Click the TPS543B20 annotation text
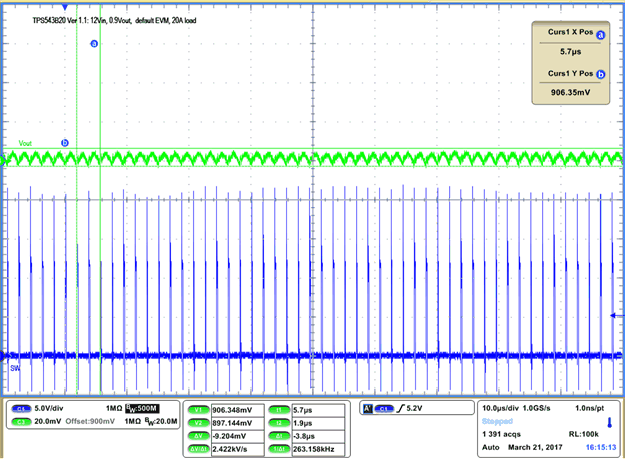The height and width of the screenshot is (459, 626). pyautogui.click(x=114, y=20)
